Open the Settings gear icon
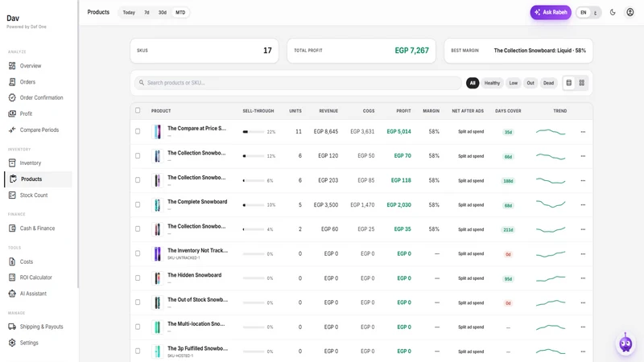 (12, 343)
